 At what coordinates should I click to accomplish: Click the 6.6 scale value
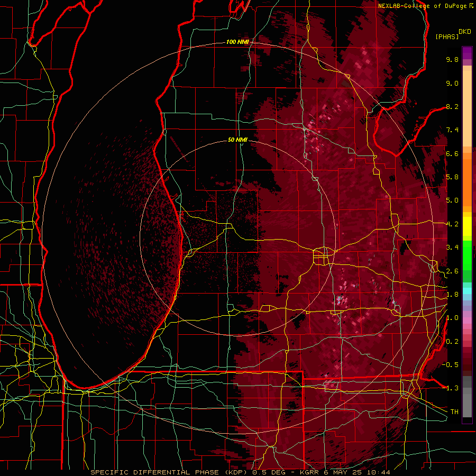(x=452, y=153)
